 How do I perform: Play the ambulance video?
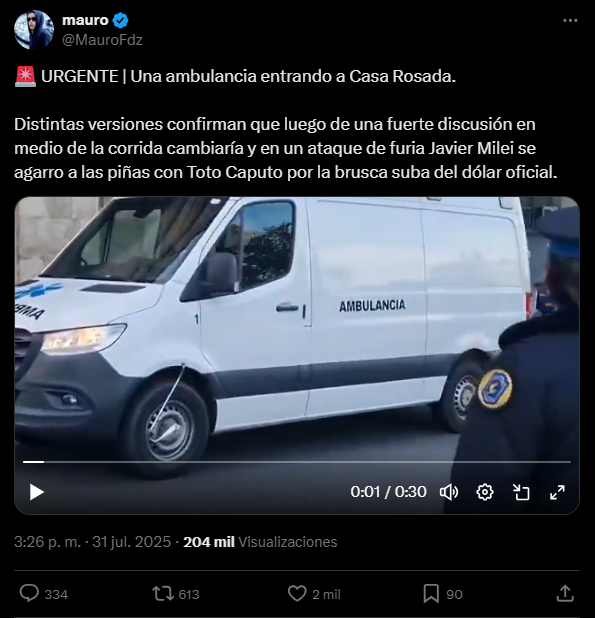tap(37, 492)
